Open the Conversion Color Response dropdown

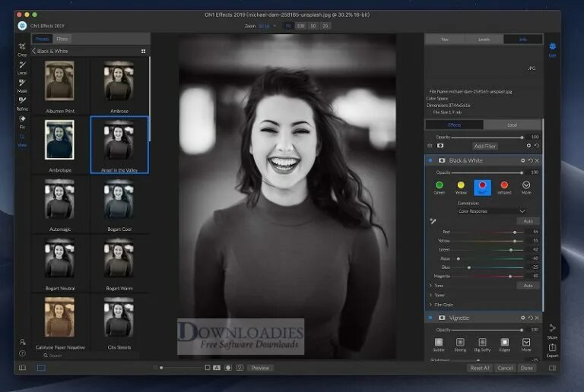coord(492,211)
